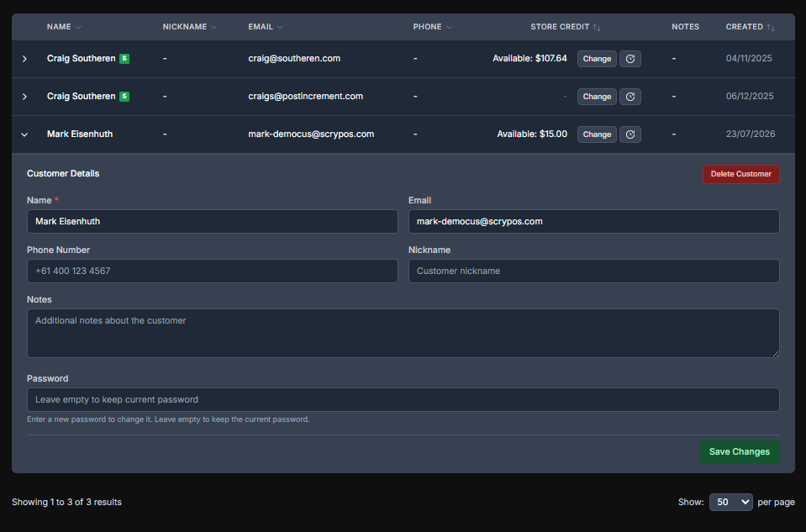Click into the Notes textarea
Viewport: 806px width, 532px height.
click(403, 333)
